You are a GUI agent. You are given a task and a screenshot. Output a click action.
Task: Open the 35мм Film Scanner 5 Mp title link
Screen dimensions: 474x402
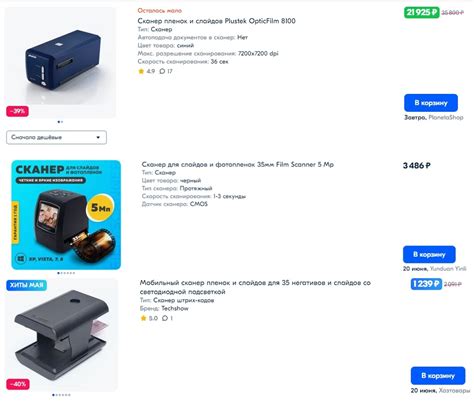[x=237, y=164]
